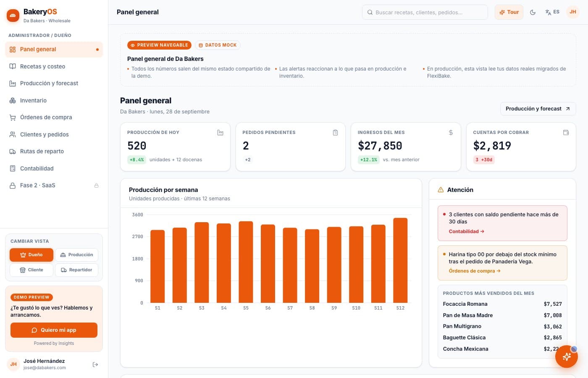Click the jose@dabakers.com email text
This screenshot has width=588, height=378.
point(45,368)
